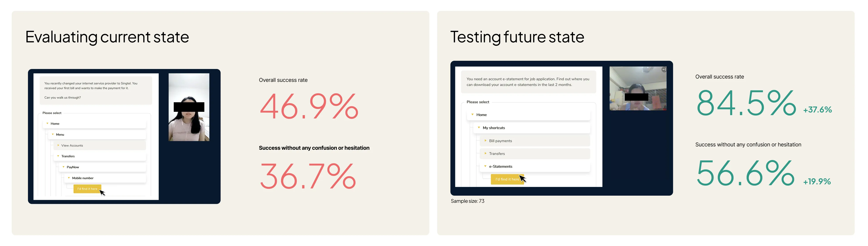Click the Singtel bill task description box
This screenshot has width=868, height=246.
96,90
